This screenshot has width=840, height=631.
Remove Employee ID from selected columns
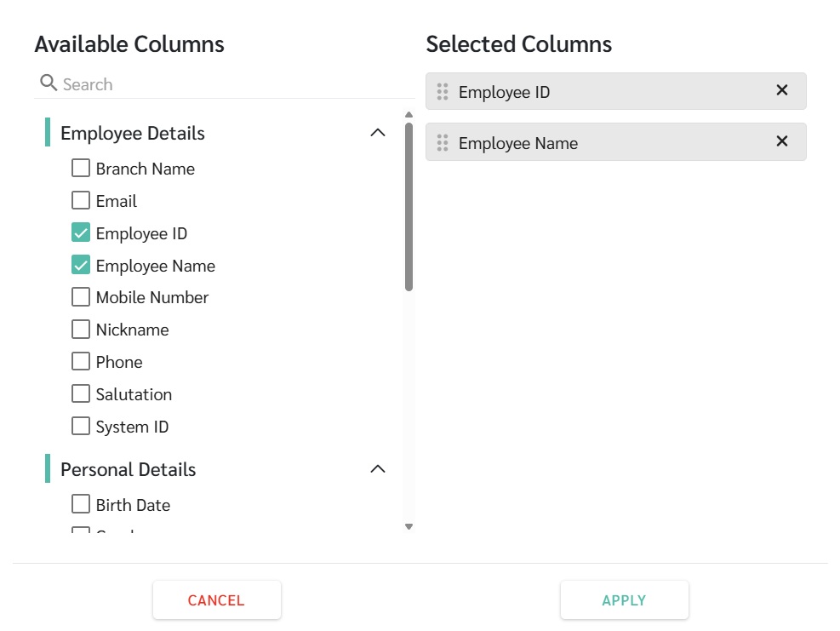point(782,90)
